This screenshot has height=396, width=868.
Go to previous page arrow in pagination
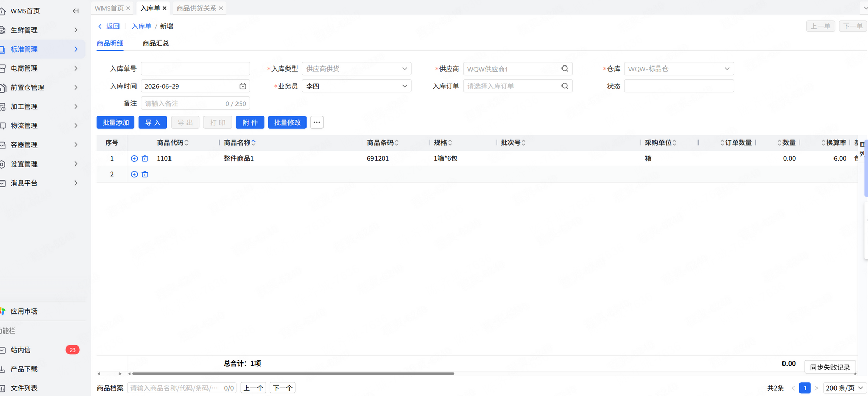793,388
